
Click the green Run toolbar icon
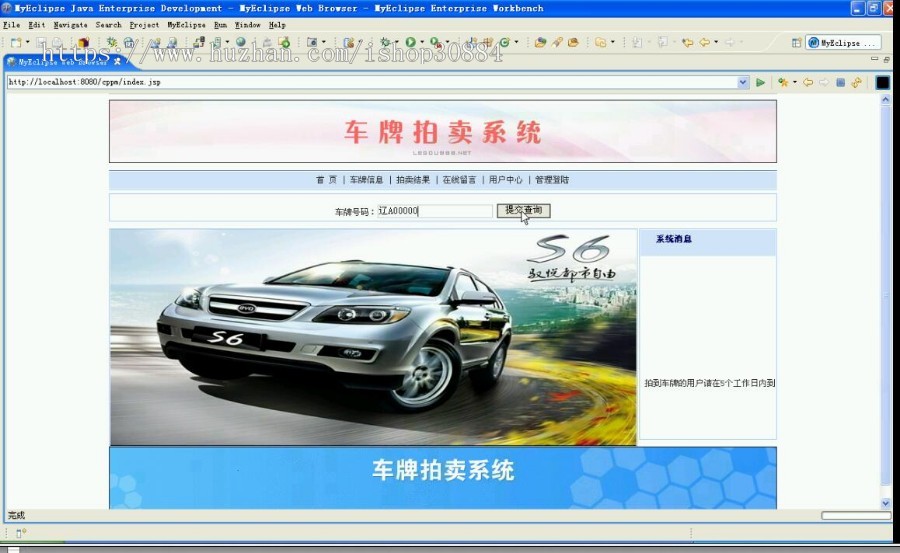[x=410, y=42]
